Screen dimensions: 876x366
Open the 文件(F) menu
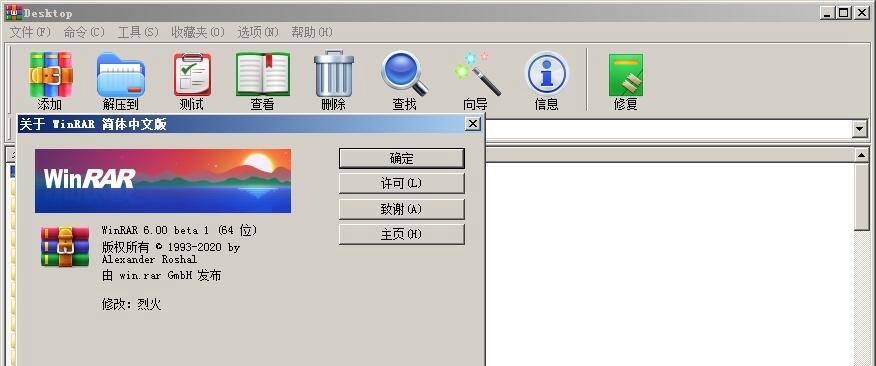click(x=30, y=32)
